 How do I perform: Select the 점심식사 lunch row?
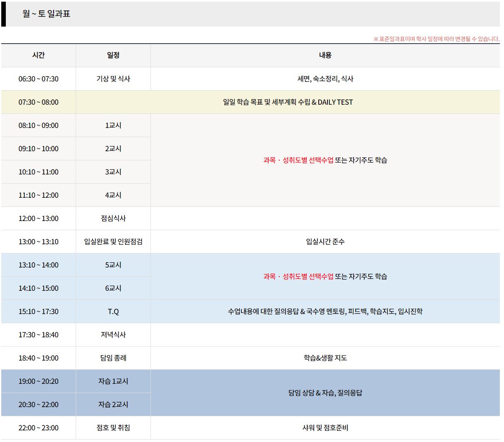pos(113,218)
